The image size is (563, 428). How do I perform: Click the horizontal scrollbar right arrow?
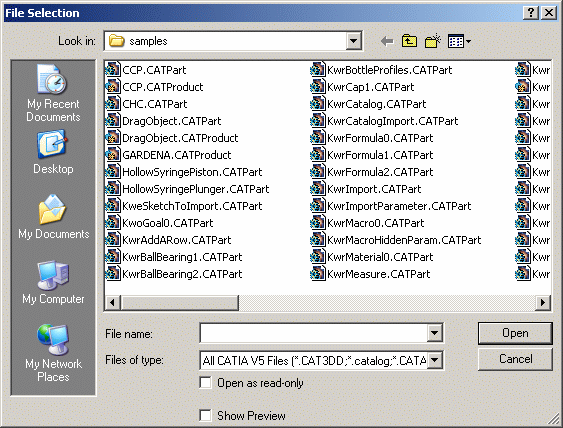tap(543, 303)
